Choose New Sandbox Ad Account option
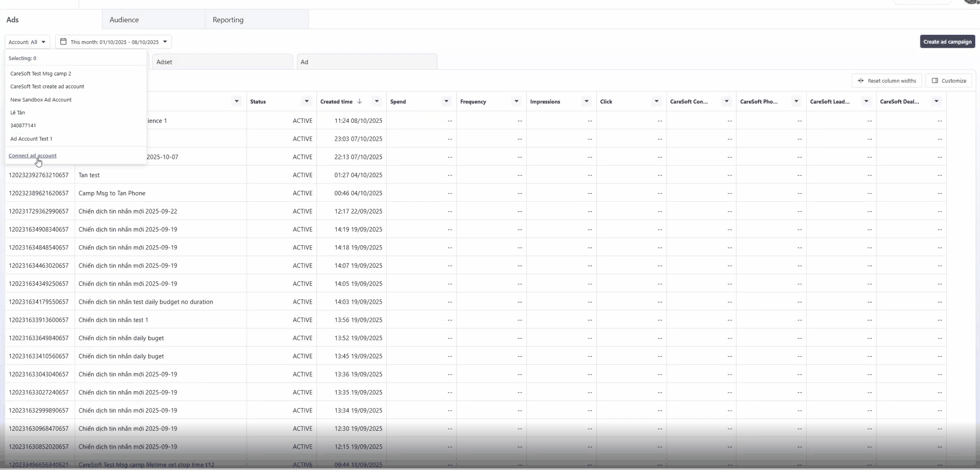The width and height of the screenshot is (980, 470). pos(41,100)
